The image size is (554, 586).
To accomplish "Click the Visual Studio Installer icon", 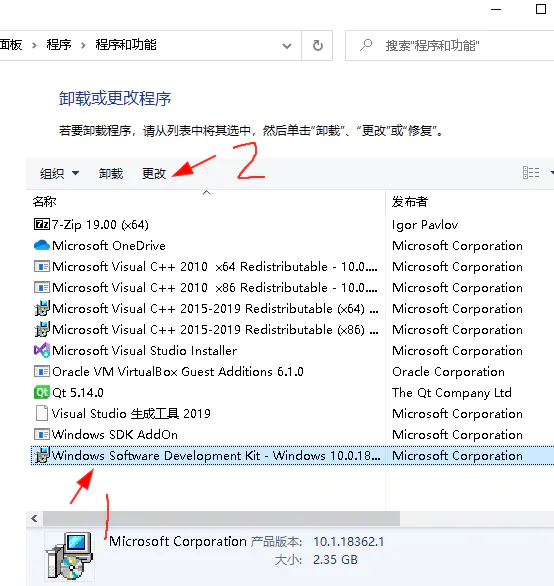I will pos(41,350).
